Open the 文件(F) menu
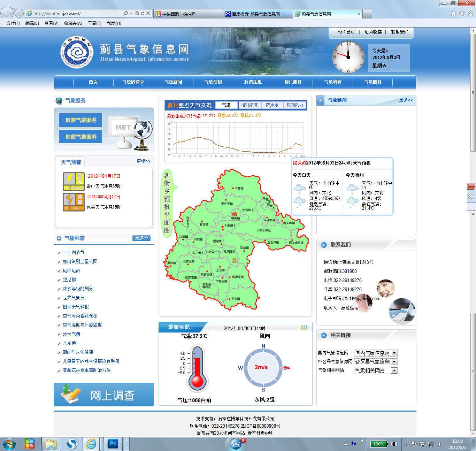The width and height of the screenshot is (476, 451). point(13,23)
